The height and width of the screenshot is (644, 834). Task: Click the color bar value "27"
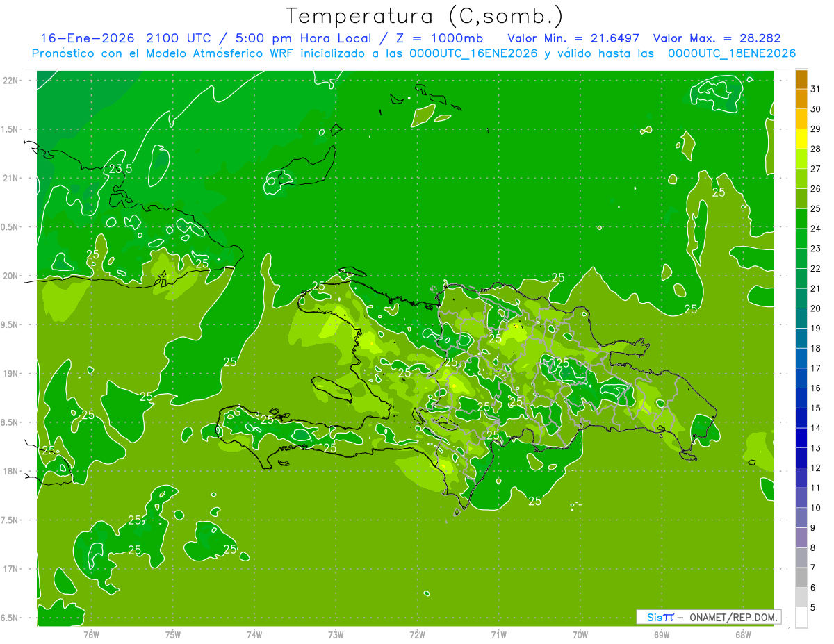click(x=816, y=169)
